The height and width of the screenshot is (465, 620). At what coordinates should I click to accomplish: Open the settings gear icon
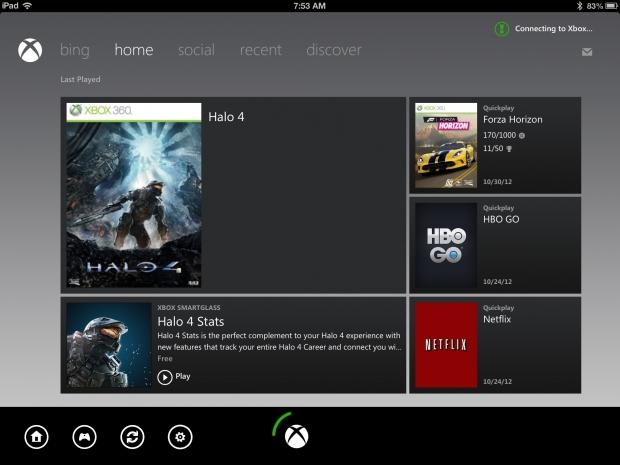coord(180,437)
